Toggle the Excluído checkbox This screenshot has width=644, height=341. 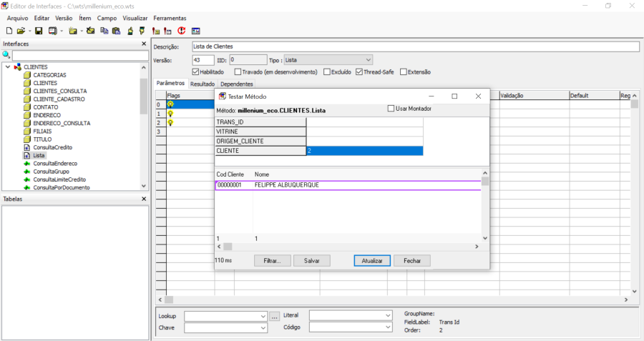327,71
